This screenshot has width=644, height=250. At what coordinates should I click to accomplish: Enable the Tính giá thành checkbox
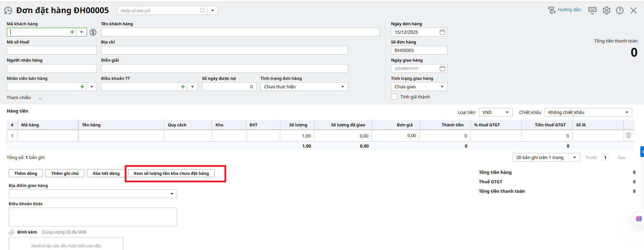(394, 97)
